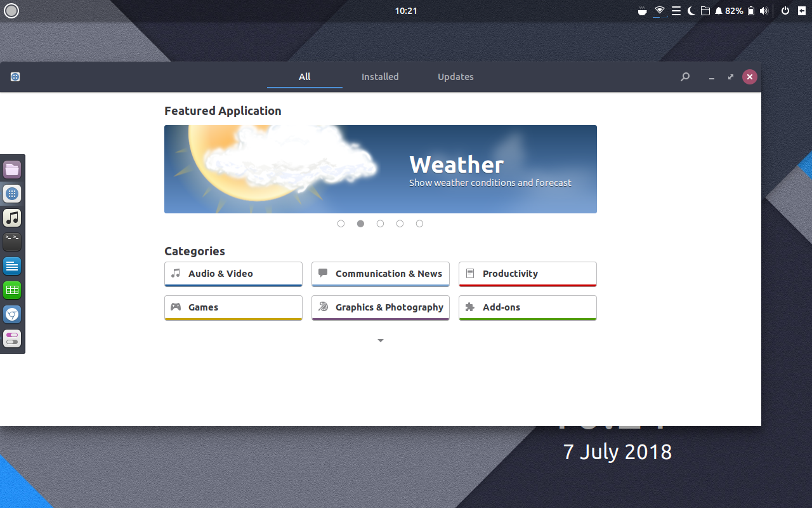
Task: Open the text document editor dock icon
Action: [12, 266]
